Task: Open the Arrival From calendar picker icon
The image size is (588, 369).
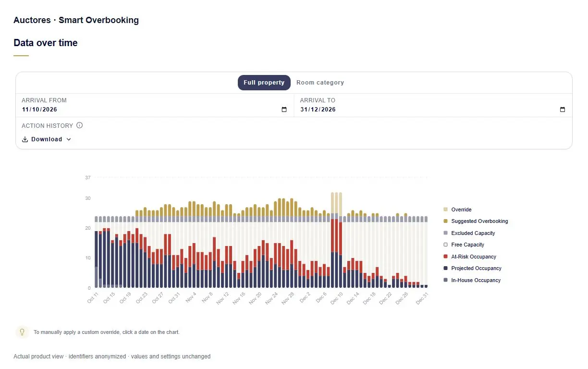Action: 284,110
